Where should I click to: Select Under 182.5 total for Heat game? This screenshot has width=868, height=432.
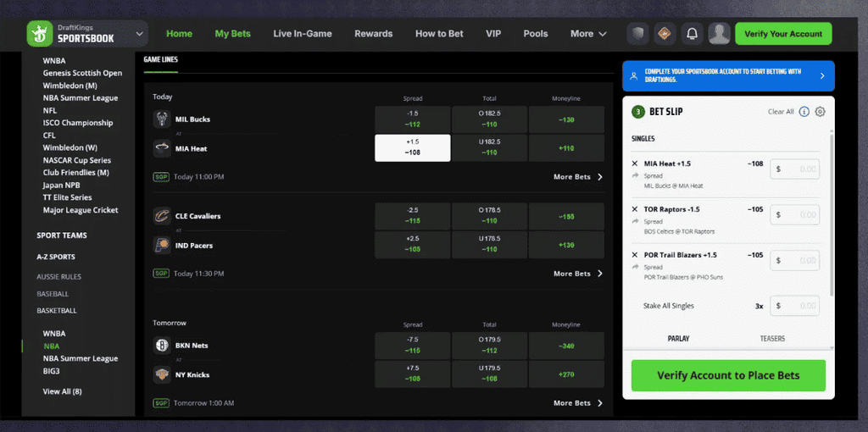point(489,148)
